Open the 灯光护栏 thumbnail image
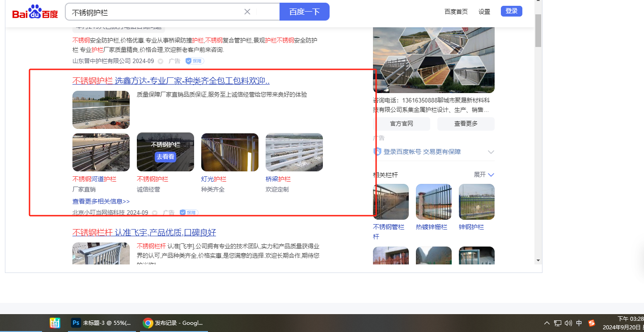The image size is (644, 332). pyautogui.click(x=230, y=152)
